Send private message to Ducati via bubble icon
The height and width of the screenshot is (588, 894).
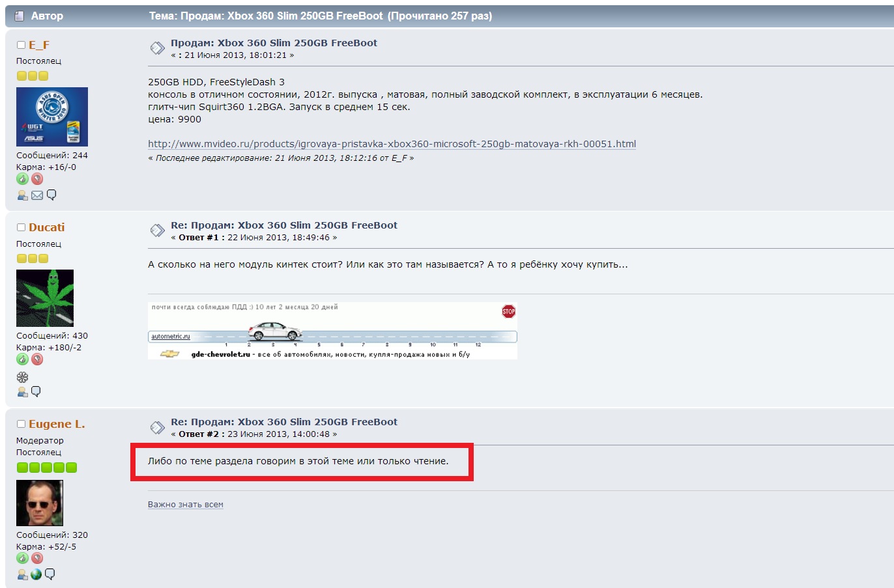coord(36,392)
